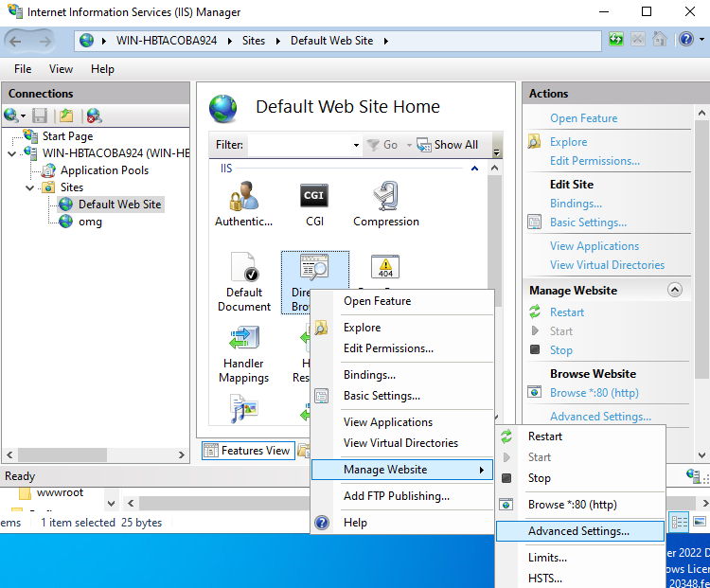710x588 pixels.
Task: Click the Browse *:80 icon in Actions
Action: pyautogui.click(x=534, y=392)
